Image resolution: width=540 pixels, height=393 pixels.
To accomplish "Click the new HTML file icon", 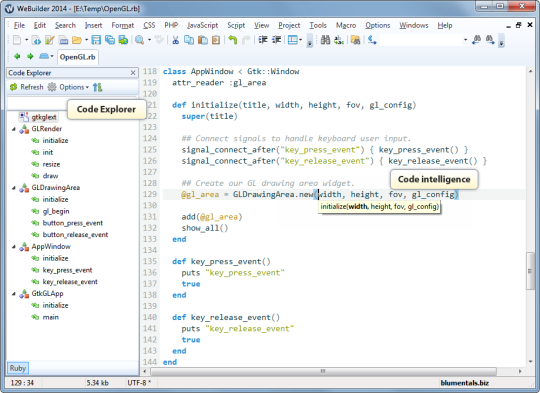I will (36, 40).
